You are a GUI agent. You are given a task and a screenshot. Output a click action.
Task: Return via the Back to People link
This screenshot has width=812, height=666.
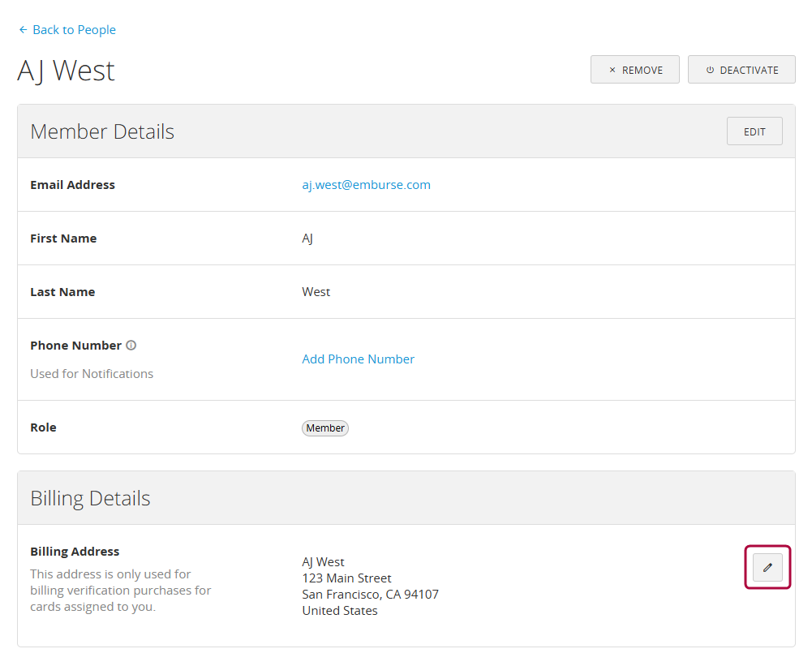click(73, 29)
